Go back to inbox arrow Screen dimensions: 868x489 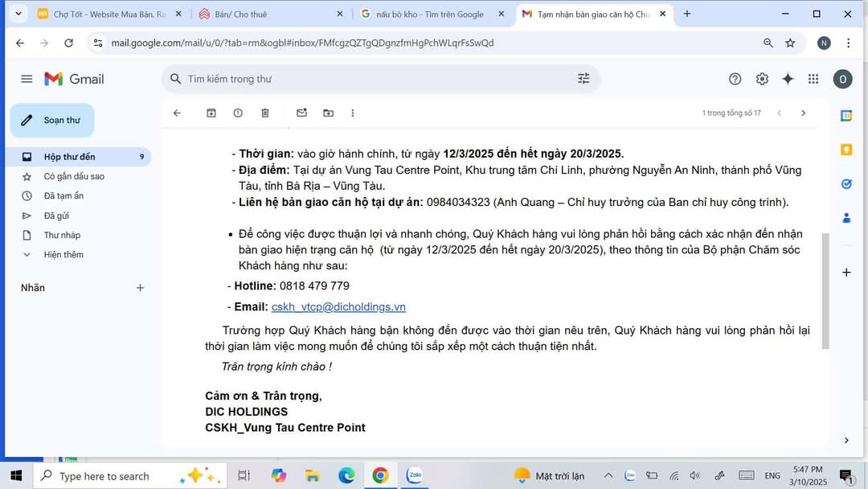pos(177,113)
